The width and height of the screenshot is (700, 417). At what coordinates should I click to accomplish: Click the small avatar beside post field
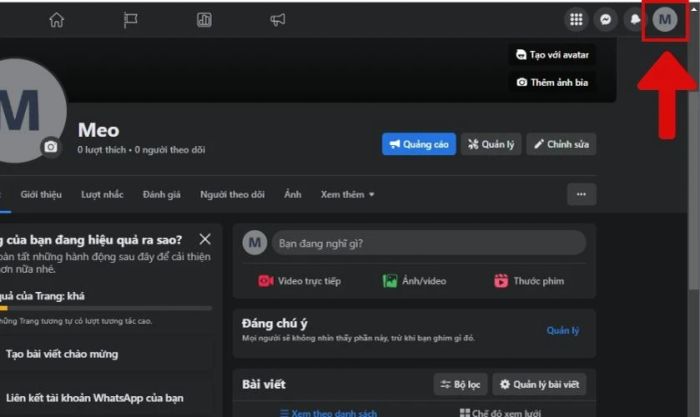click(254, 243)
